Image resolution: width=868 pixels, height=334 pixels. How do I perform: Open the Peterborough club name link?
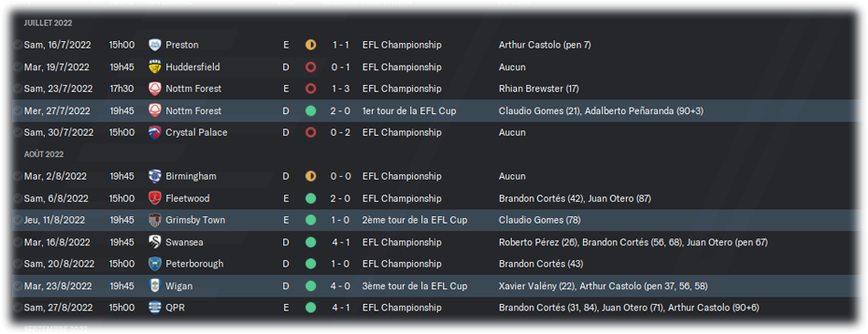[195, 264]
